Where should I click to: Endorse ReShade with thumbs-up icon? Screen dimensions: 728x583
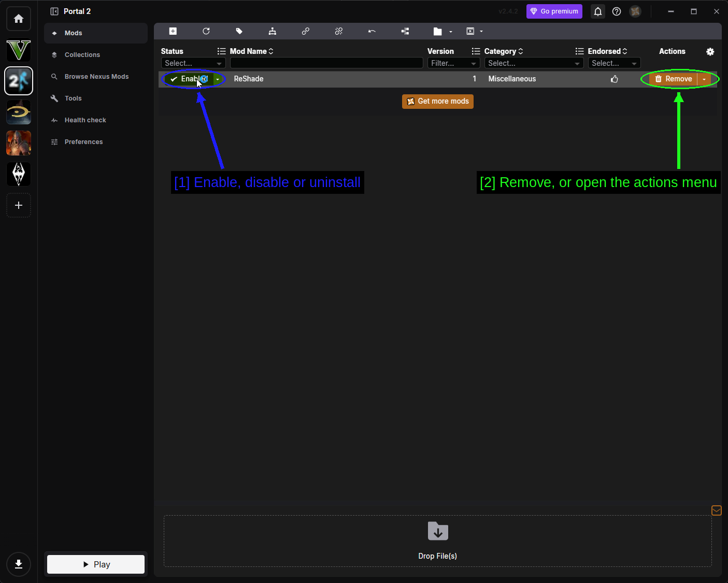pyautogui.click(x=615, y=79)
